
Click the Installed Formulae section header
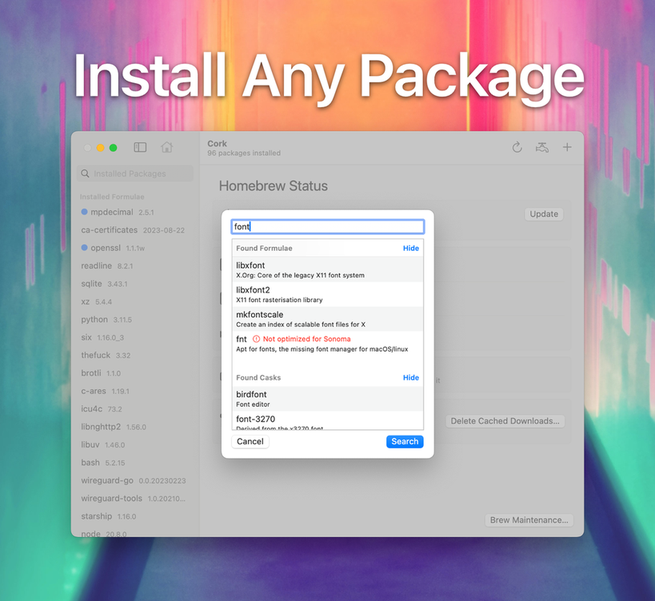point(112,197)
